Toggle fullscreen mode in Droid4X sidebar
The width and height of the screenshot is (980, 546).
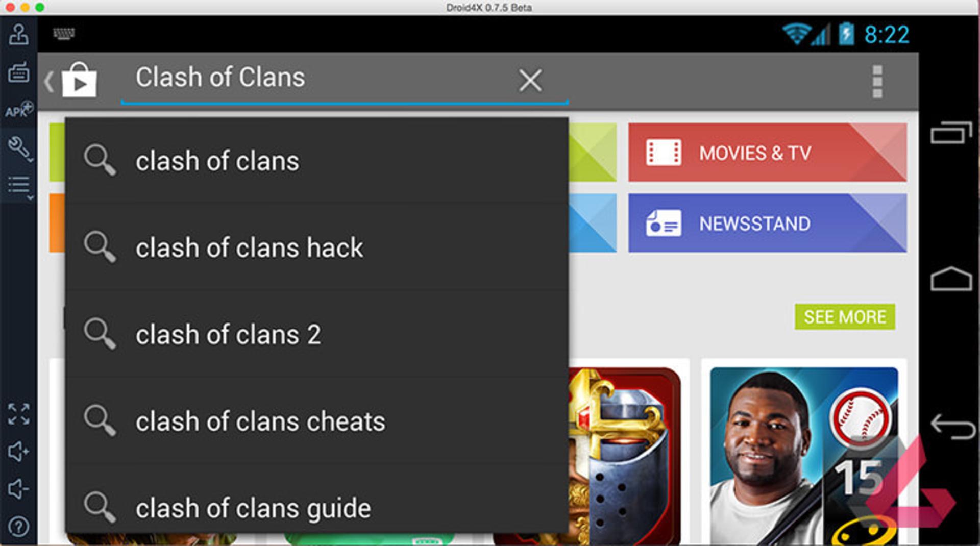[19, 414]
